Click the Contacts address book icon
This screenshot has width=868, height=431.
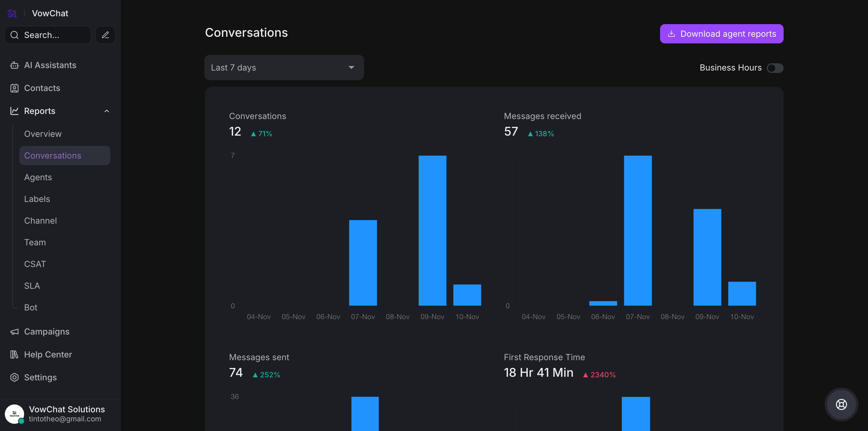click(14, 88)
